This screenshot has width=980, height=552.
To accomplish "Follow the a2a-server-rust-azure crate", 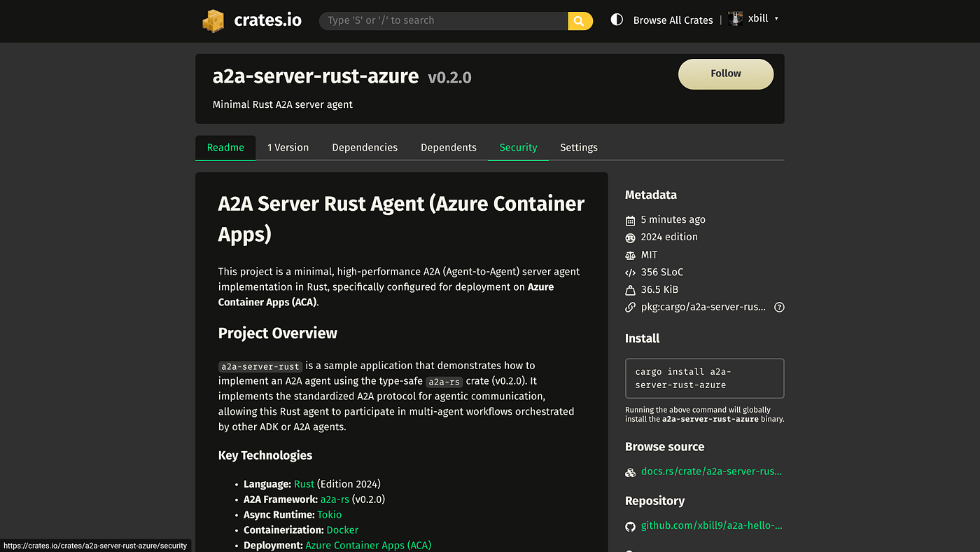I will (726, 74).
